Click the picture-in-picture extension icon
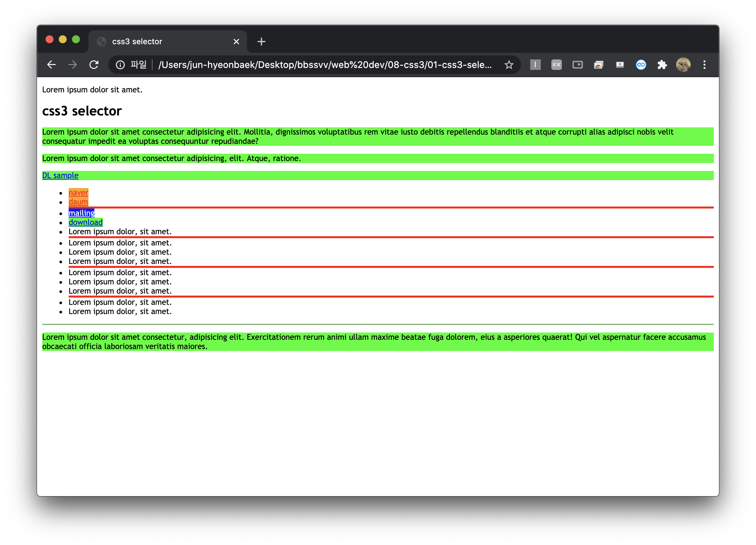Viewport: 756px width, 545px height. [577, 65]
